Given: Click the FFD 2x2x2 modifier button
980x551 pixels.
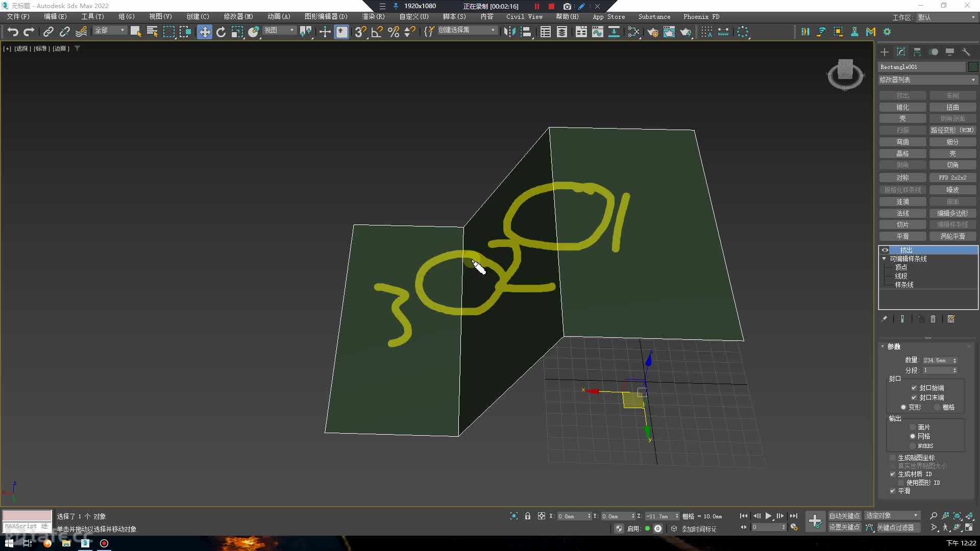Looking at the screenshot, I should (952, 178).
